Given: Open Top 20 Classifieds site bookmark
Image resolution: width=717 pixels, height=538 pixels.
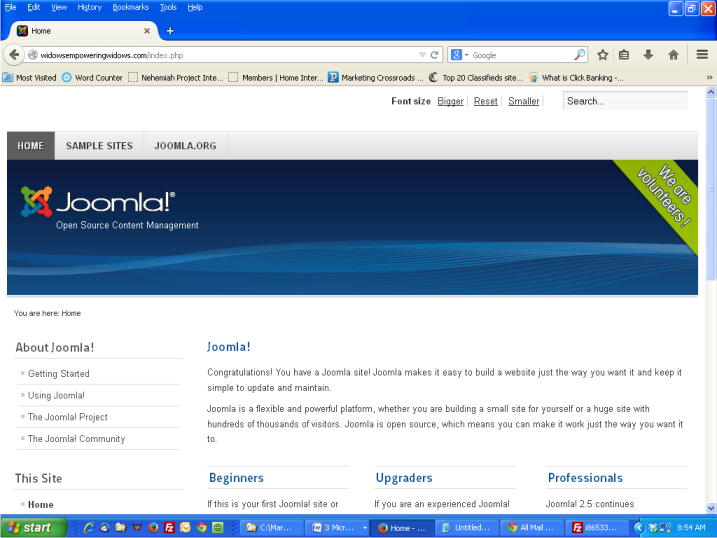Looking at the screenshot, I should pos(476,78).
